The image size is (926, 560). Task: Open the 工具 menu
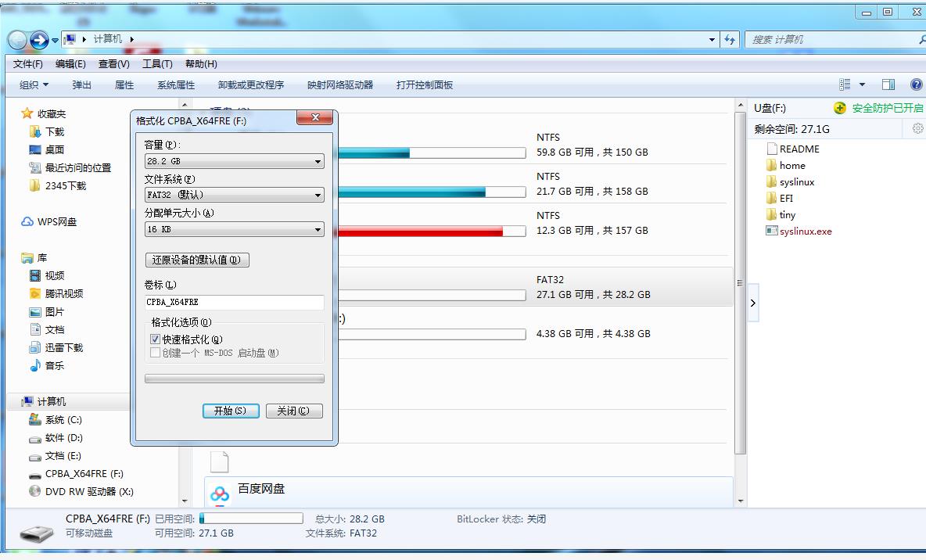[x=156, y=63]
